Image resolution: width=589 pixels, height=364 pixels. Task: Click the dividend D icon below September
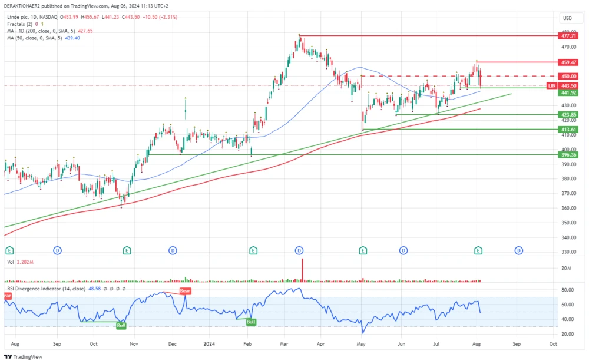tap(518, 250)
